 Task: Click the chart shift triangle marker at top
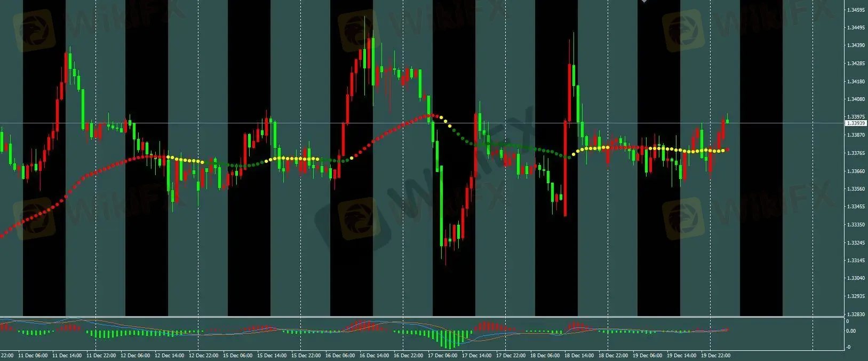pyautogui.click(x=644, y=2)
